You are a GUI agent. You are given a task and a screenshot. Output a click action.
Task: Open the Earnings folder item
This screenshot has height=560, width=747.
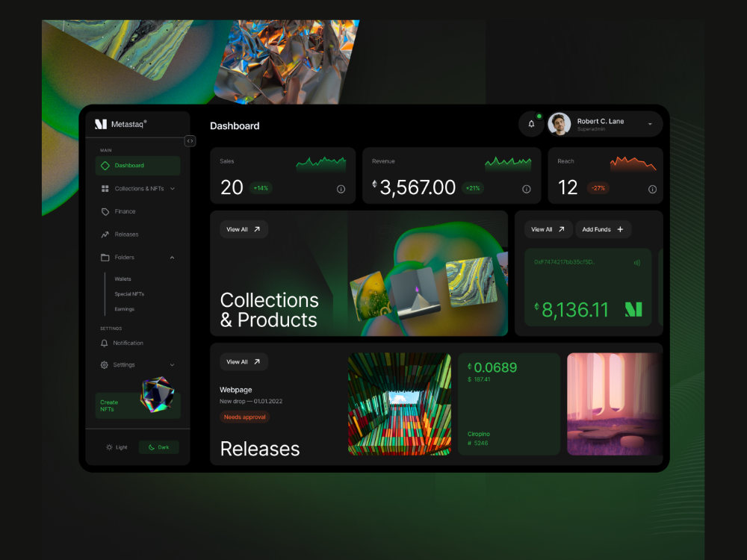tap(124, 309)
